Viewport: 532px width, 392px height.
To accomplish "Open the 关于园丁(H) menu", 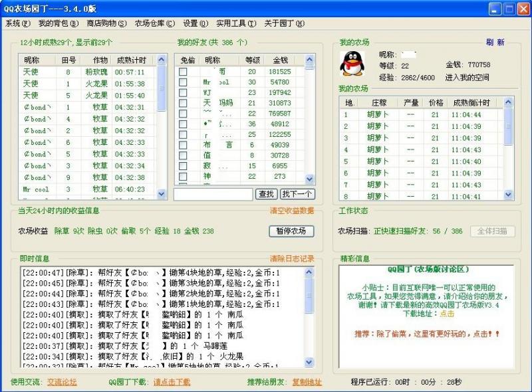I will (x=285, y=23).
